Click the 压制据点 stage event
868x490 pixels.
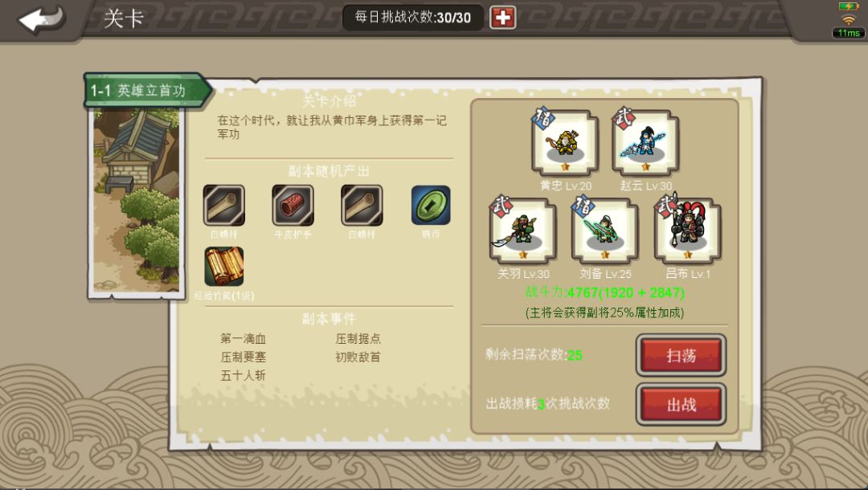click(358, 338)
